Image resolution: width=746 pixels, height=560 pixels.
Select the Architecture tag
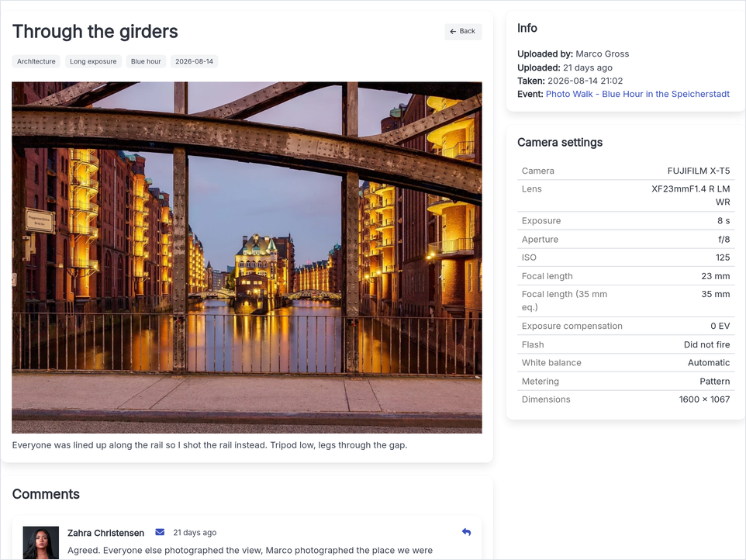pos(36,61)
